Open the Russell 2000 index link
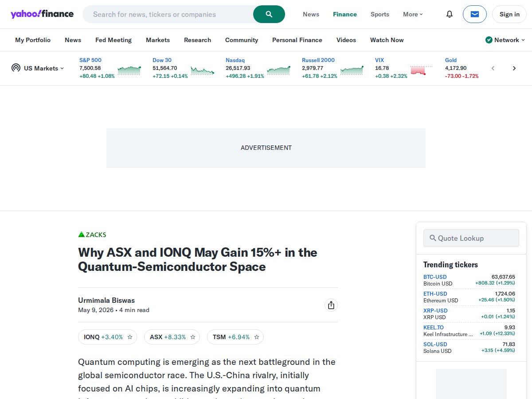Screen dimensions: 532x399 (x=318, y=60)
